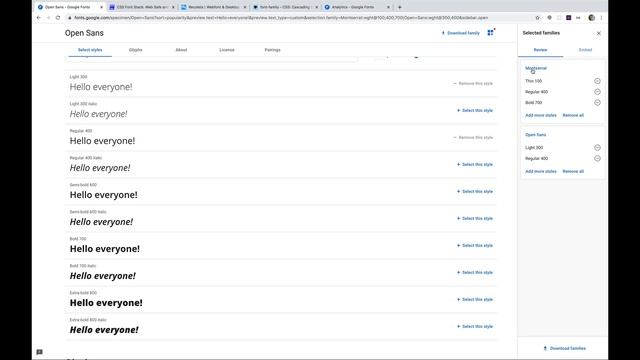Select the Extra-bold 800 style
640x360 pixels.
pos(475,299)
